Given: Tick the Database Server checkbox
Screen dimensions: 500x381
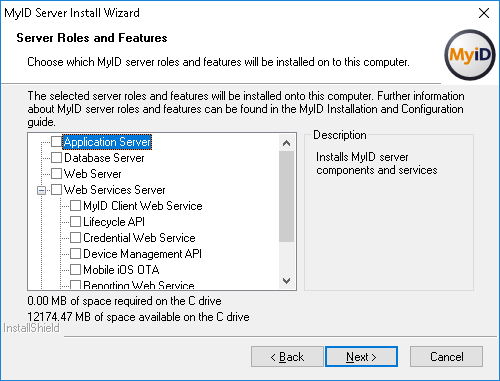Looking at the screenshot, I should click(x=56, y=157).
